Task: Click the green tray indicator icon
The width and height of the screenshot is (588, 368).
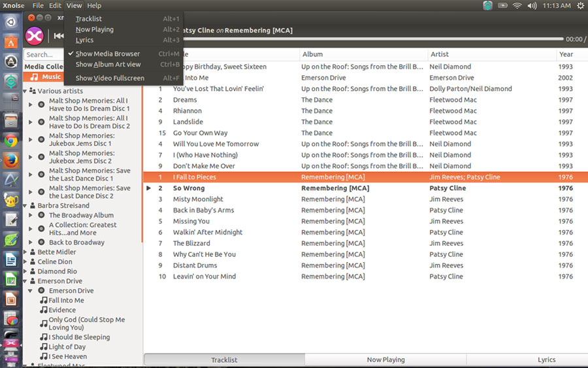Action: pos(487,6)
